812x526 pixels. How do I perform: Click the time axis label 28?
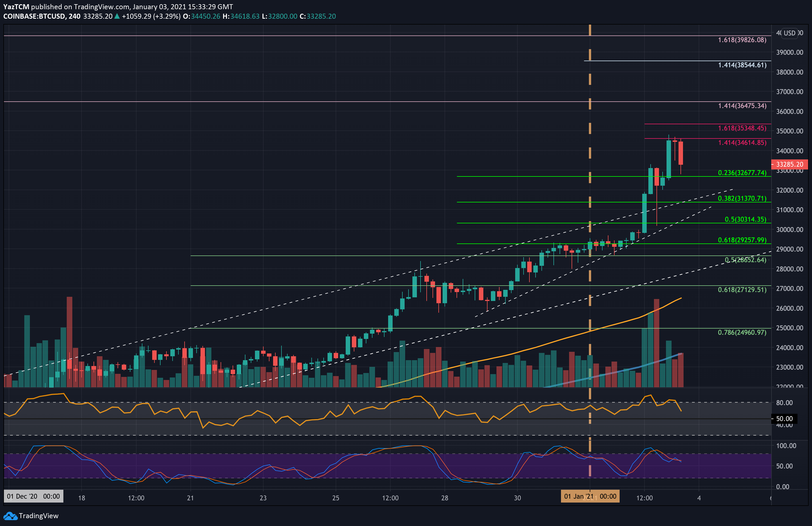click(x=445, y=498)
